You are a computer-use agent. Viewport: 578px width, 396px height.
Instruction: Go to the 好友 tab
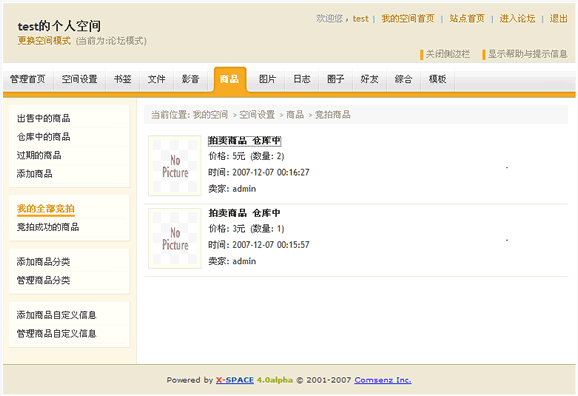(369, 79)
